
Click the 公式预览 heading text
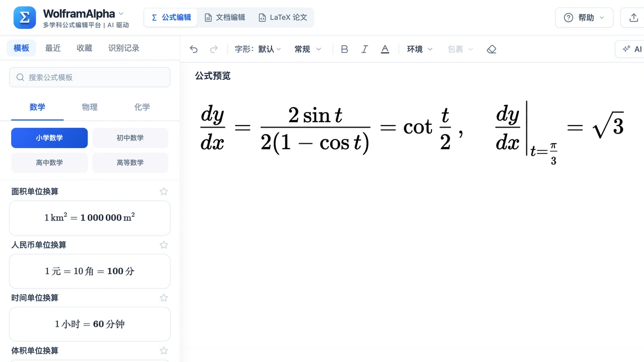(213, 76)
